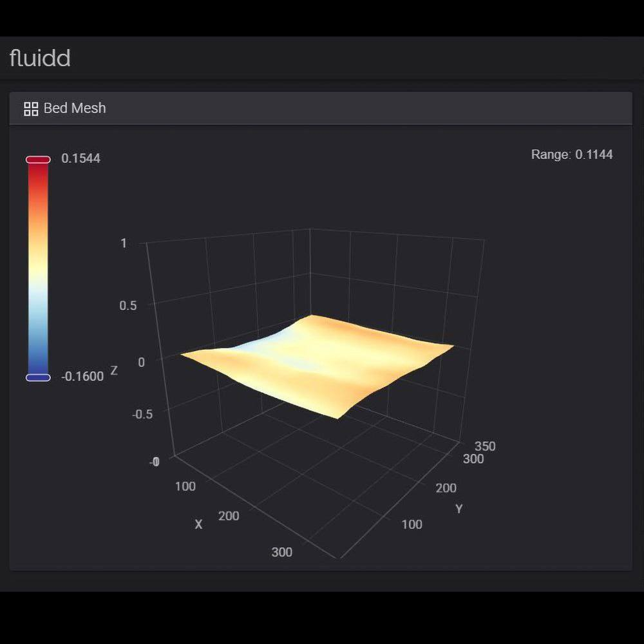The width and height of the screenshot is (644, 644).
Task: Click the Z-axis tick labeled 0.5
Action: [x=128, y=305]
